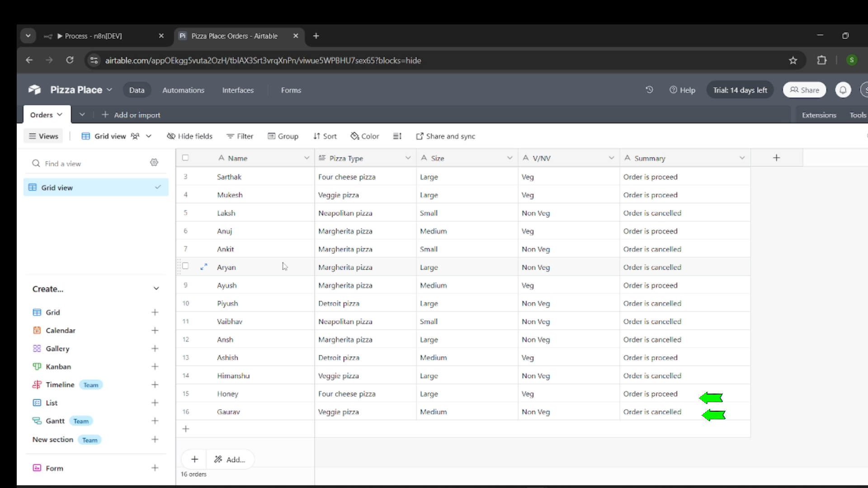Click the Add or import button
Image resolution: width=868 pixels, height=488 pixels.
131,115
